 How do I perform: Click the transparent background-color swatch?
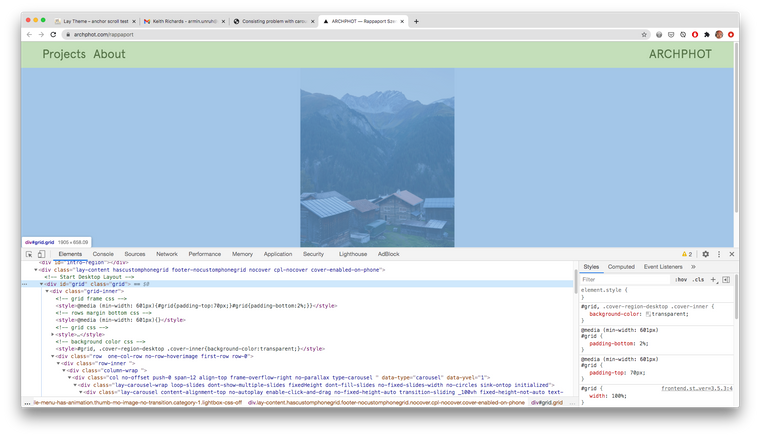[x=648, y=314]
